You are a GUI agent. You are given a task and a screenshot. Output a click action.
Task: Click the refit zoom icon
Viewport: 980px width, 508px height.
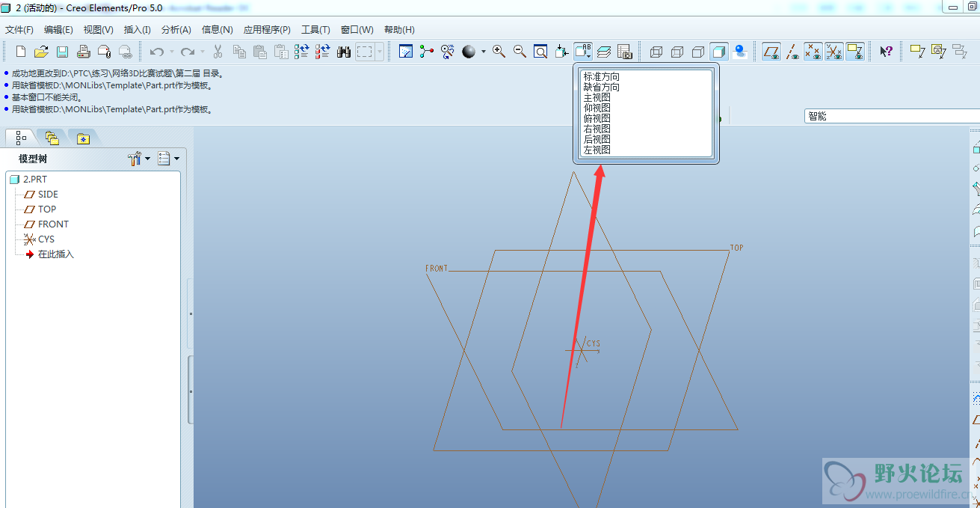click(540, 52)
